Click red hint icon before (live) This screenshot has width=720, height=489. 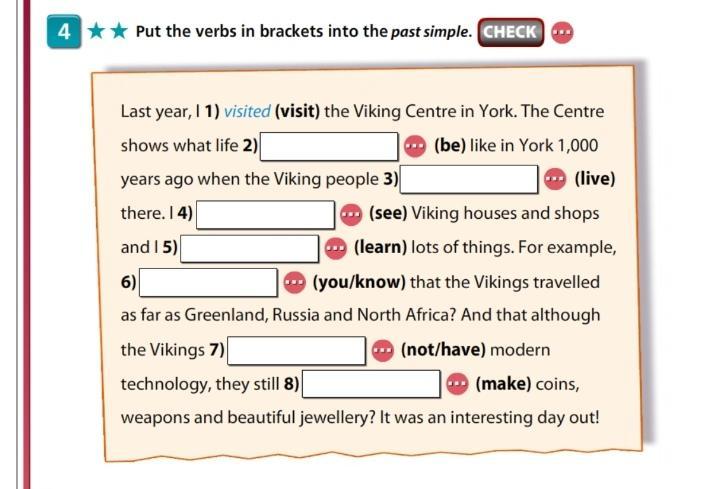click(x=554, y=179)
